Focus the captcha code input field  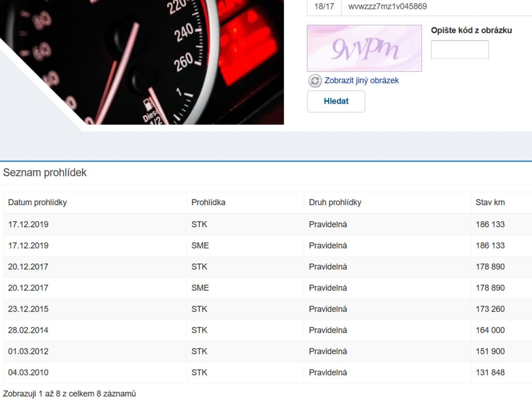[x=460, y=50]
